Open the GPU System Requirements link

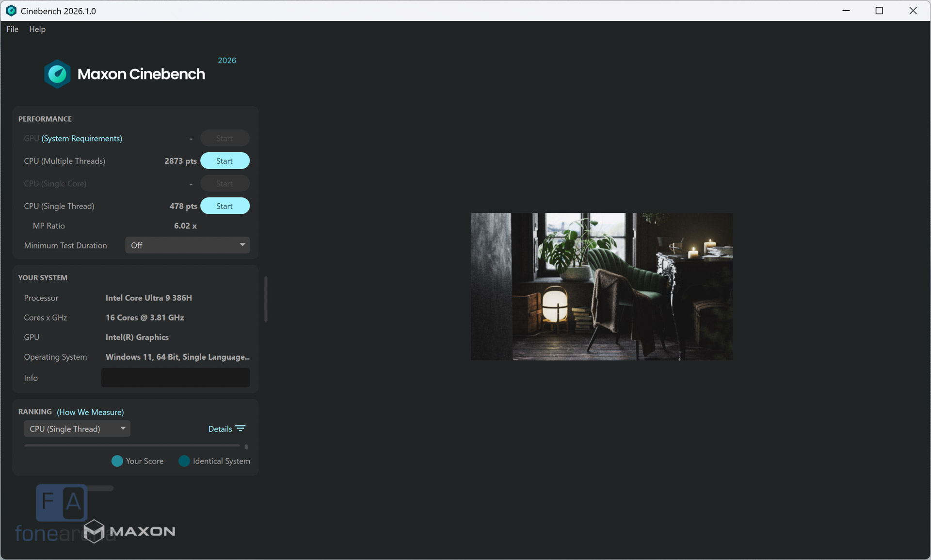tap(82, 139)
